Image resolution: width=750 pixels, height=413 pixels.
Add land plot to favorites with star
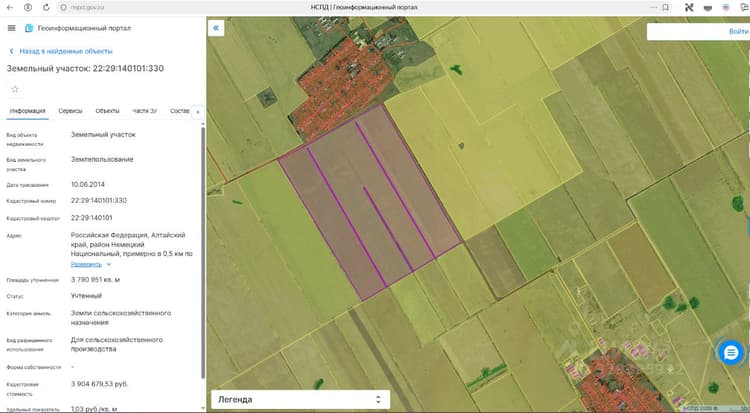click(x=15, y=89)
